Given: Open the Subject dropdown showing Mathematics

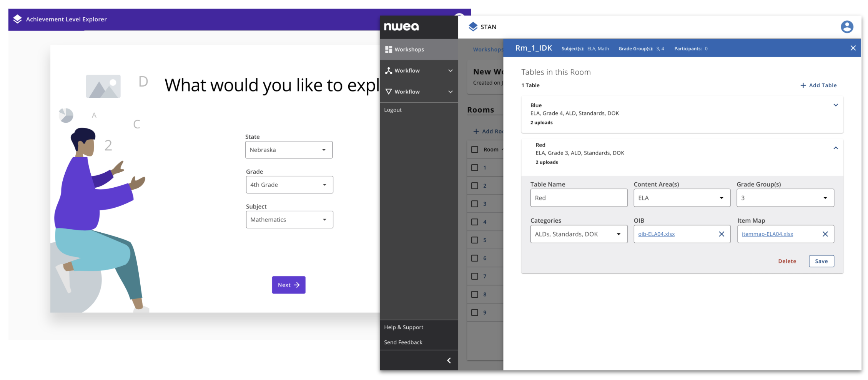Looking at the screenshot, I should tap(289, 220).
